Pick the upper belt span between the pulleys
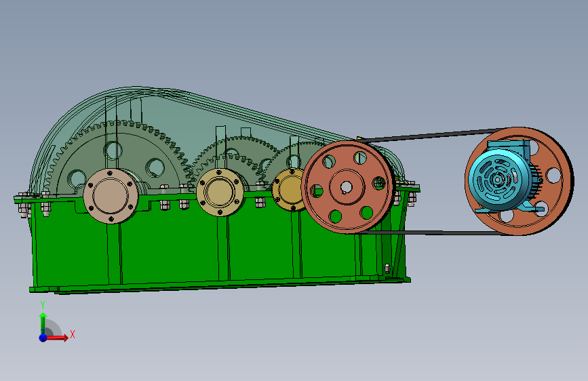This screenshot has height=381, width=588. tap(431, 136)
